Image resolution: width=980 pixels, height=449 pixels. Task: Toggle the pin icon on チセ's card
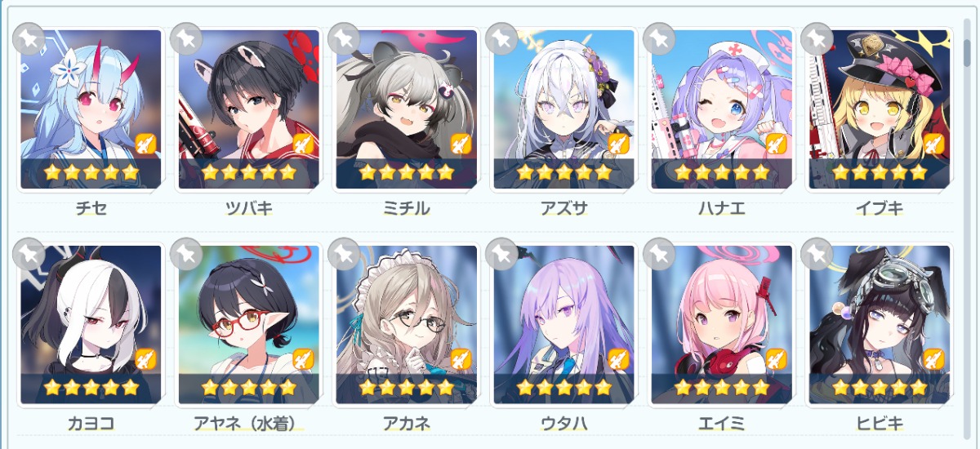29,39
